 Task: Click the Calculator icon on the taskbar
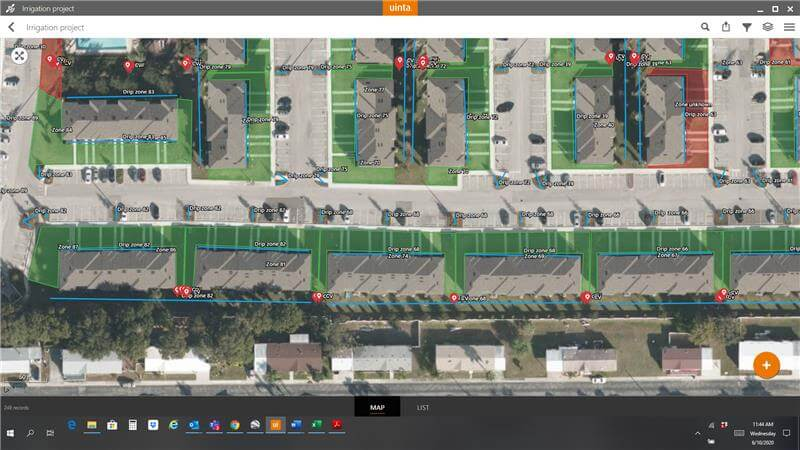pyautogui.click(x=132, y=425)
